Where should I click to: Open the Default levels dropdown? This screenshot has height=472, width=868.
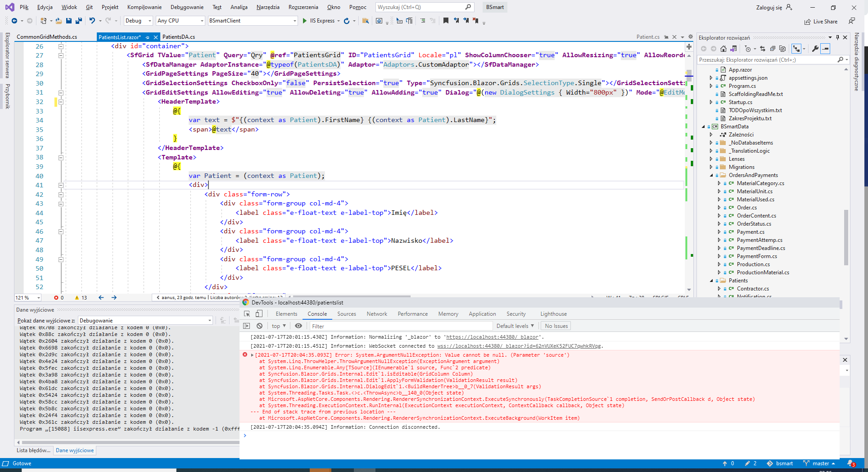click(x=515, y=326)
